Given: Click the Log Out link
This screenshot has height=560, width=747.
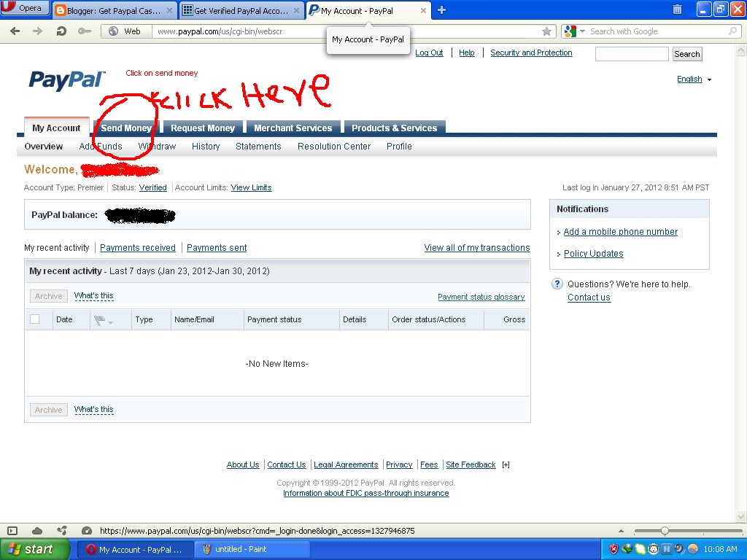Looking at the screenshot, I should (429, 52).
